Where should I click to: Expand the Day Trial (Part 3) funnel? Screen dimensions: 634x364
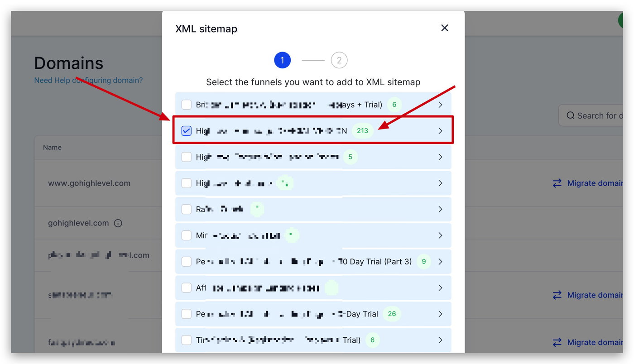[440, 262]
